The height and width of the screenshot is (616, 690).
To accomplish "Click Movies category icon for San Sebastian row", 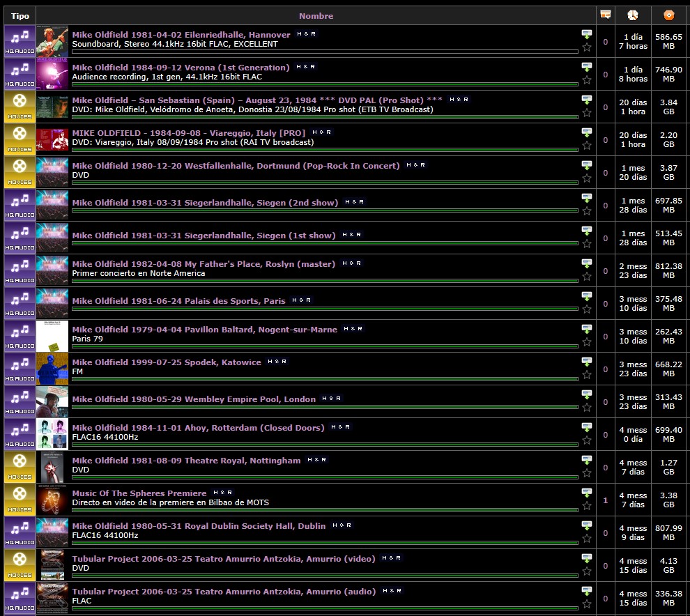I will pyautogui.click(x=20, y=107).
